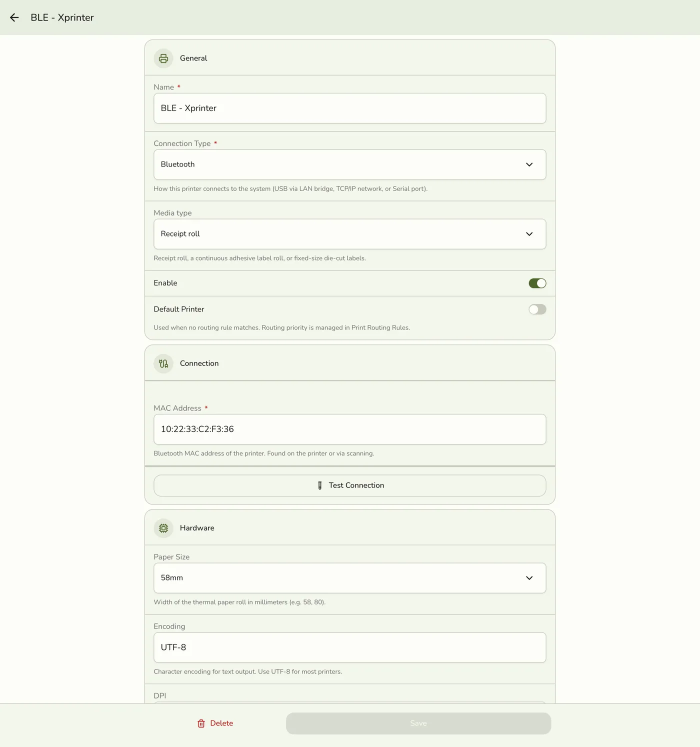This screenshot has height=747, width=700.
Task: Open the Connection Type dropdown showing Bluetooth
Action: click(x=350, y=164)
